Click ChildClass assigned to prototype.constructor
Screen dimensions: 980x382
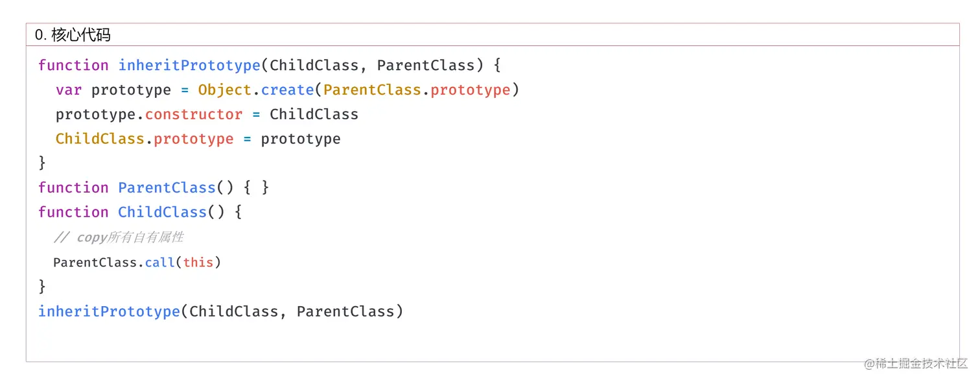pos(314,115)
